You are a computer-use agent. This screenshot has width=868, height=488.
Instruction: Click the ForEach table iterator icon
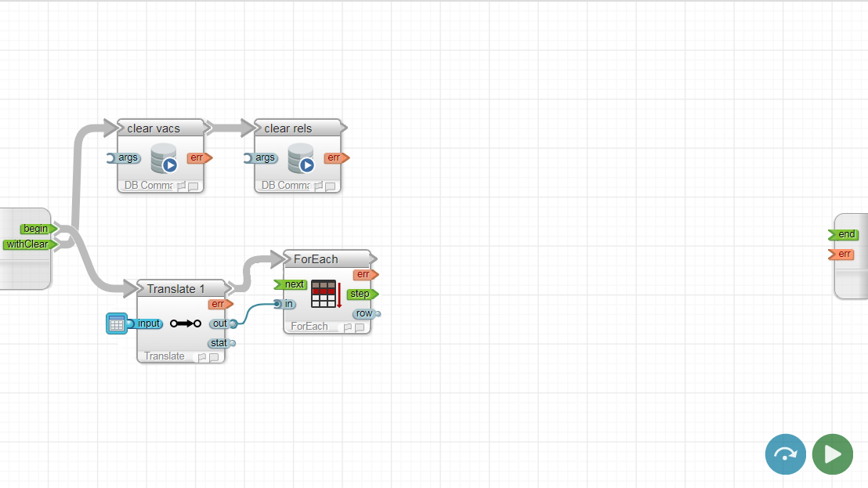click(x=325, y=294)
